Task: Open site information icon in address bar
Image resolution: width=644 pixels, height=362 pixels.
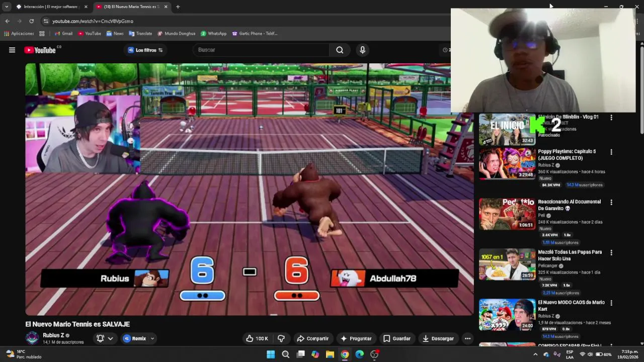Action: (x=46, y=21)
